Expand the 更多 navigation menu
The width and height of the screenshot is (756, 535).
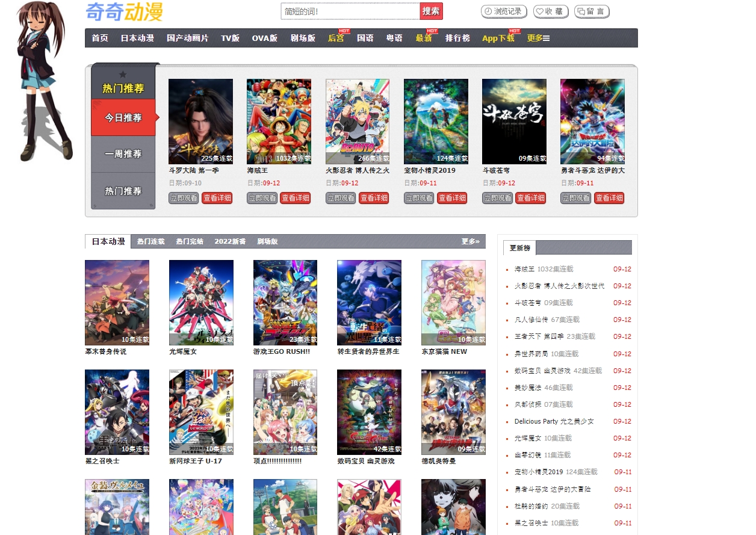click(x=539, y=38)
